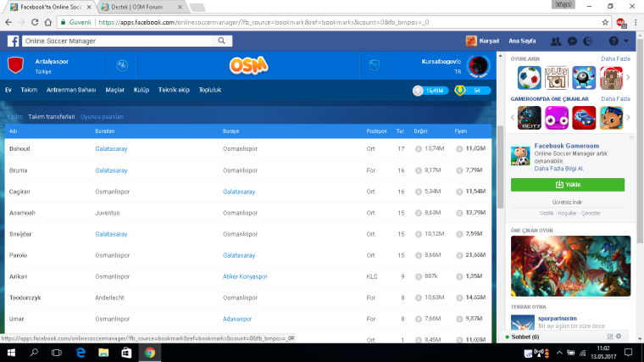Open the Plus 101 game icon
Image resolution: width=644 pixels, height=362 pixels.
click(557, 78)
